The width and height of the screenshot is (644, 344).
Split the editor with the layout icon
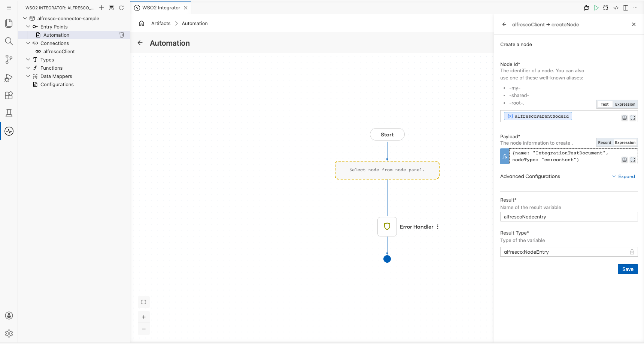[626, 7]
